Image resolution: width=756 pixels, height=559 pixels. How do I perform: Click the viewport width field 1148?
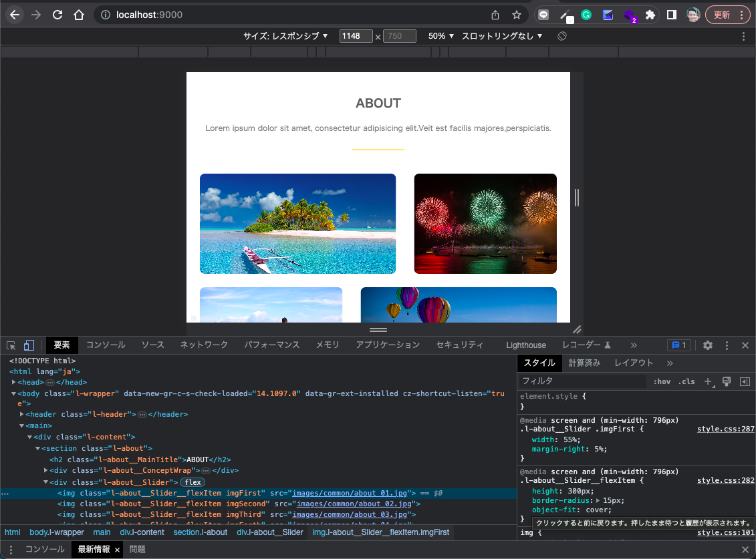click(356, 36)
